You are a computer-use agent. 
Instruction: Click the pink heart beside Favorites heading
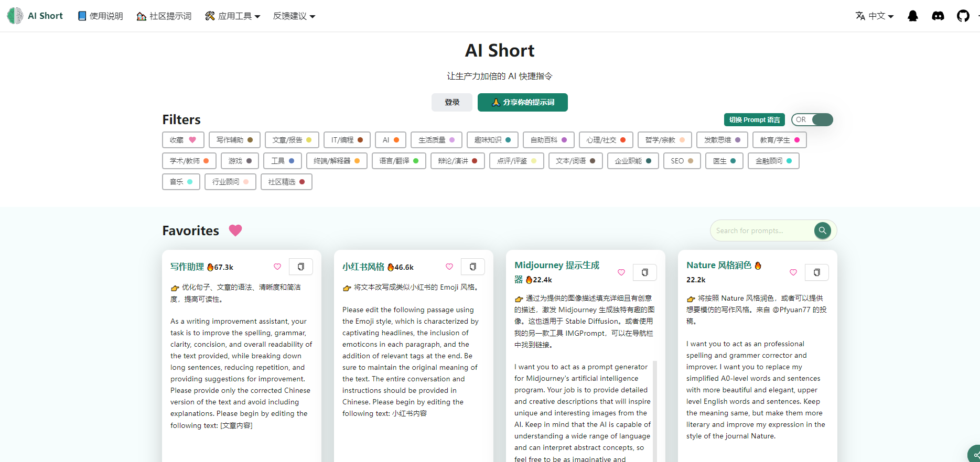(x=235, y=230)
